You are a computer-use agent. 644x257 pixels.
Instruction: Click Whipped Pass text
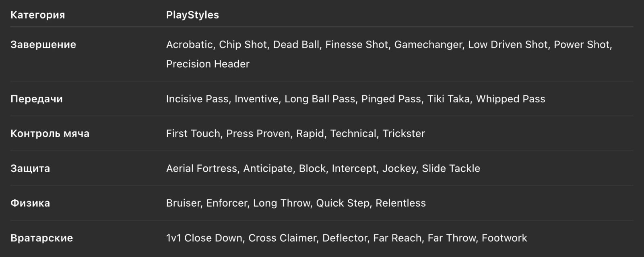pos(511,99)
